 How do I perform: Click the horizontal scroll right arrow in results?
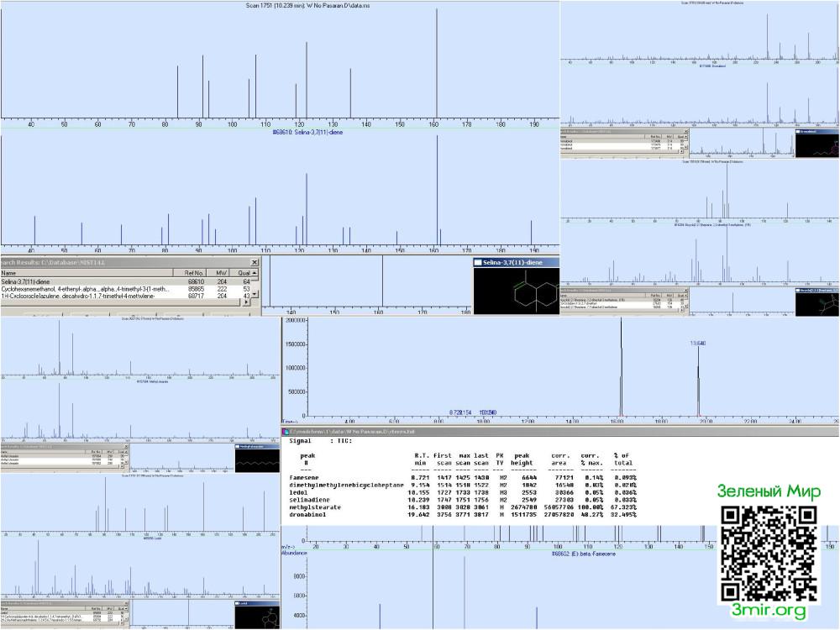click(x=246, y=302)
